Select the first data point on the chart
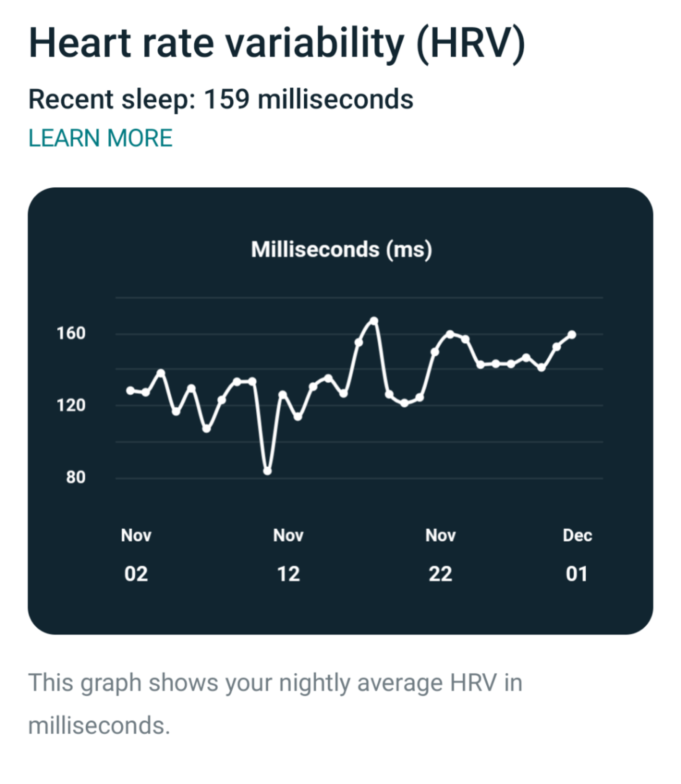 tap(130, 390)
